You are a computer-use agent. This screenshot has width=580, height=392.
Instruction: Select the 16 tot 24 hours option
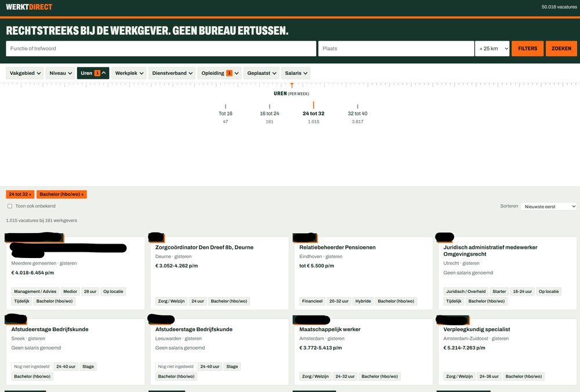pos(269,114)
